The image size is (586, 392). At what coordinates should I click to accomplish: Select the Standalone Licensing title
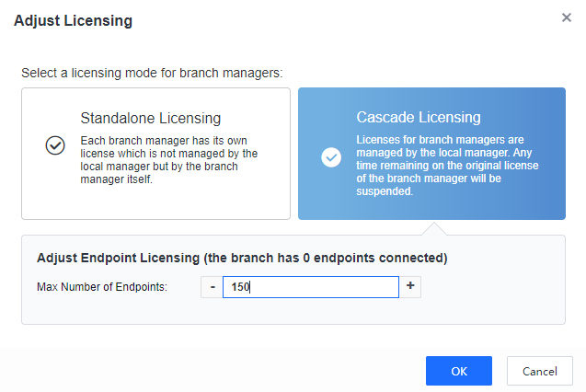click(x=151, y=118)
